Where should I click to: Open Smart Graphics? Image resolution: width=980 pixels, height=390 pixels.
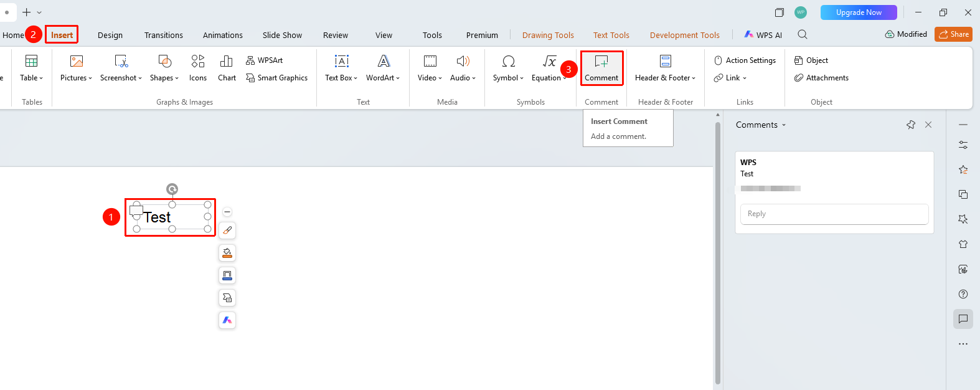[x=277, y=78]
